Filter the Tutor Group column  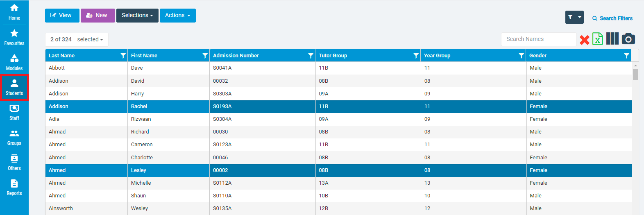[x=416, y=56]
